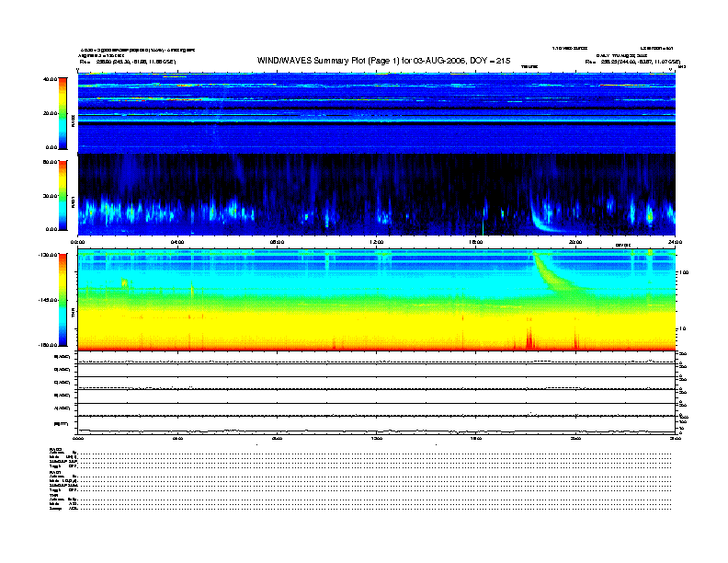Screen dimensions: 728x563
Task: Click the bottom axis 04:00 tick label
Action: pyautogui.click(x=177, y=438)
